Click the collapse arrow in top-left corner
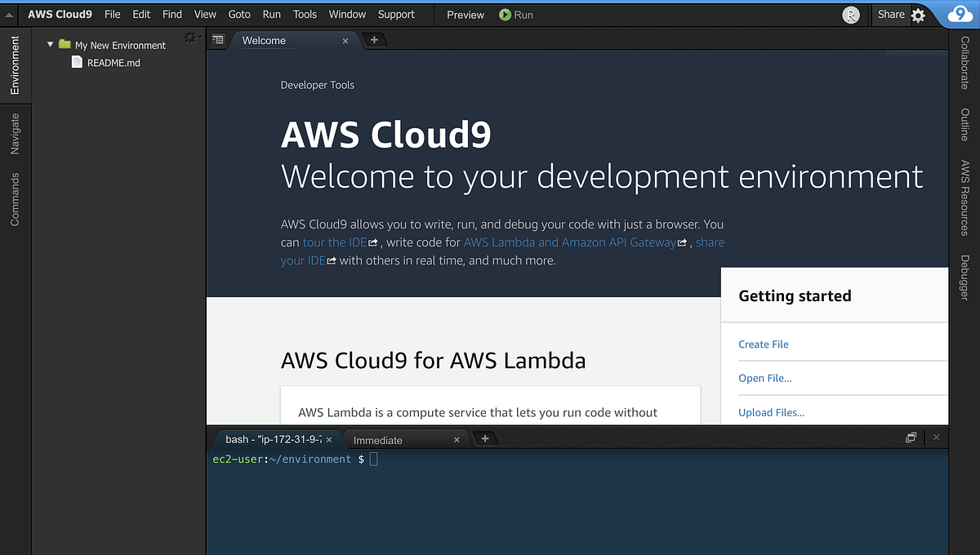 (x=8, y=14)
